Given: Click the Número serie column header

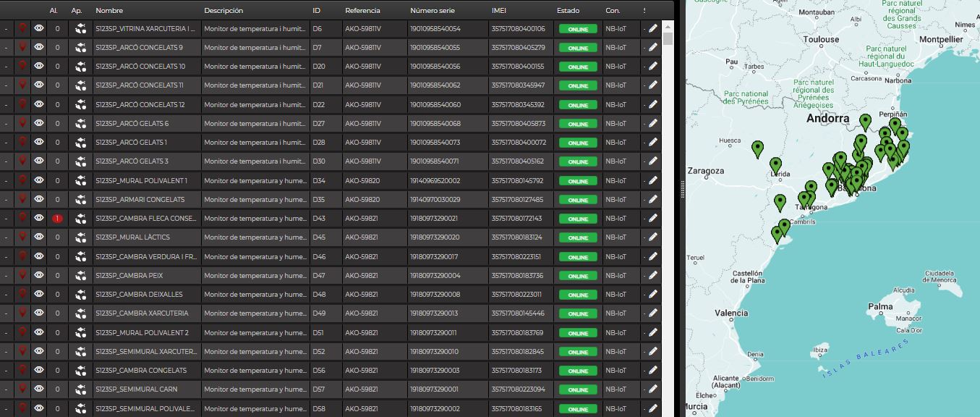Looking at the screenshot, I should (434, 11).
